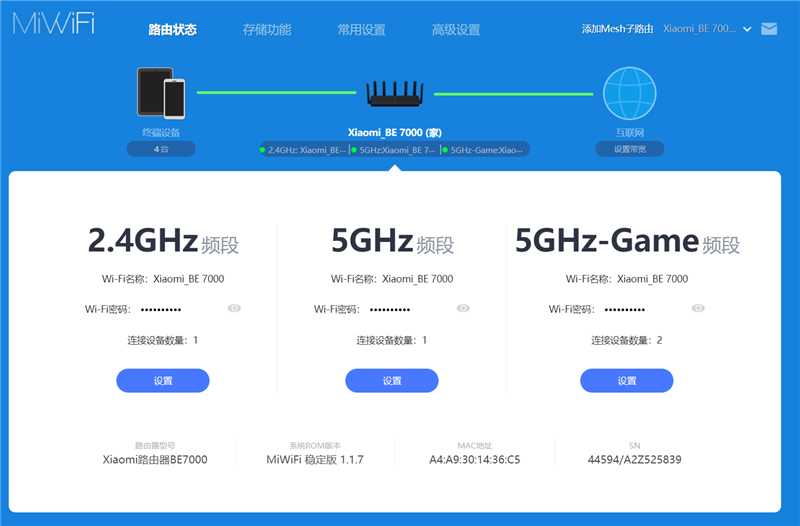
Task: Click the 添加Mesh子路由 link
Action: [x=617, y=29]
